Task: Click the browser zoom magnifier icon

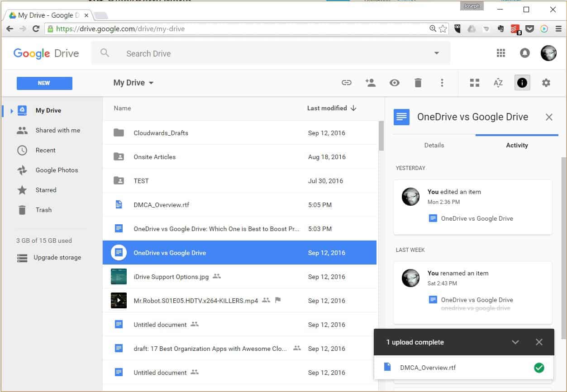Action: point(433,28)
